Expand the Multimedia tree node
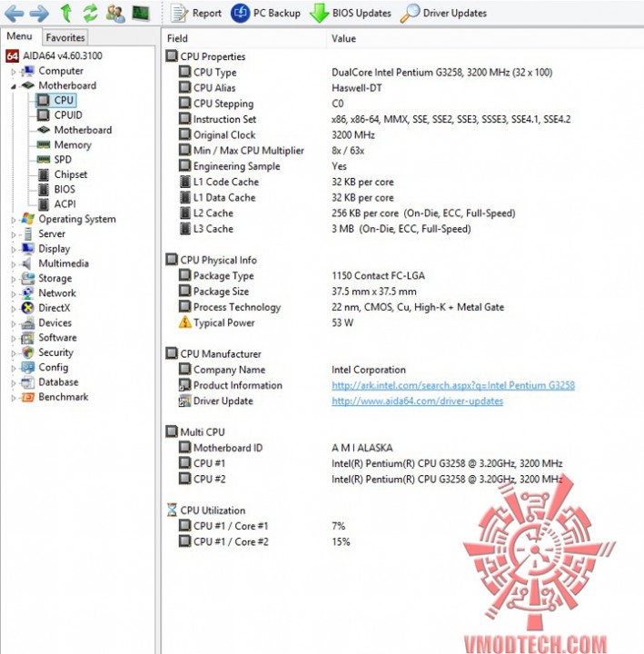Image resolution: width=644 pixels, height=654 pixels. point(14,264)
